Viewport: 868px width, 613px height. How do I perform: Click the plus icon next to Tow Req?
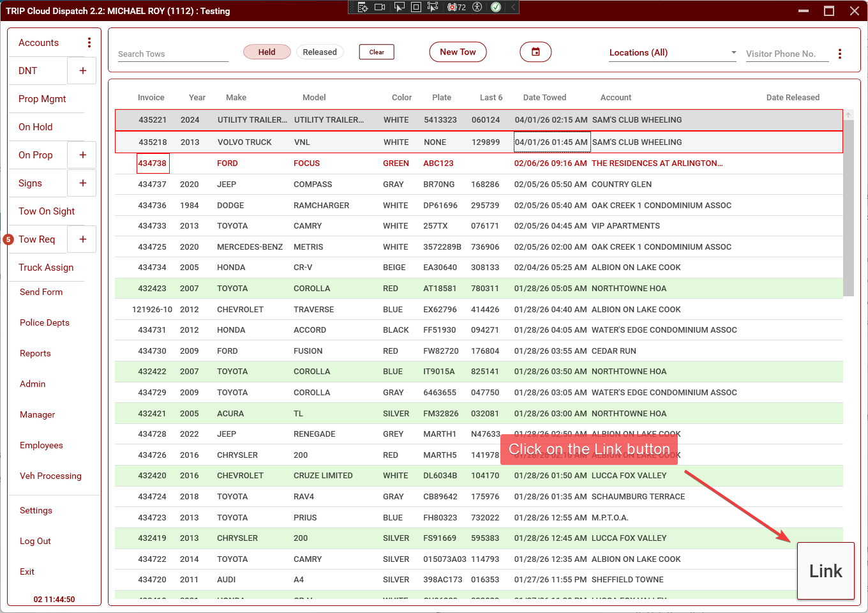click(82, 239)
